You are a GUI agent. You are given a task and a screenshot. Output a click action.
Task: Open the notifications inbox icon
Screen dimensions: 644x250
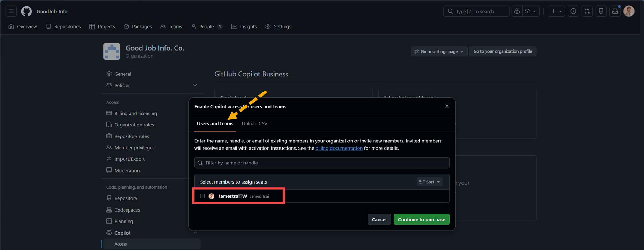point(615,11)
